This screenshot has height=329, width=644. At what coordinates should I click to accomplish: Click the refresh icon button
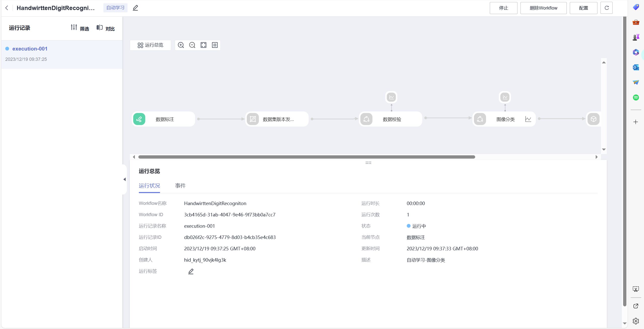[x=606, y=8]
